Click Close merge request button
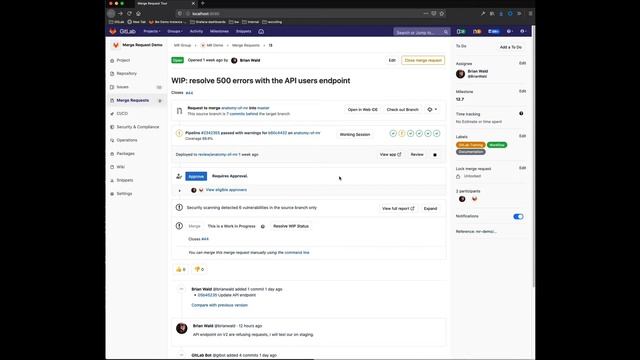Image resolution: width=640 pixels, height=360 pixels. click(423, 60)
